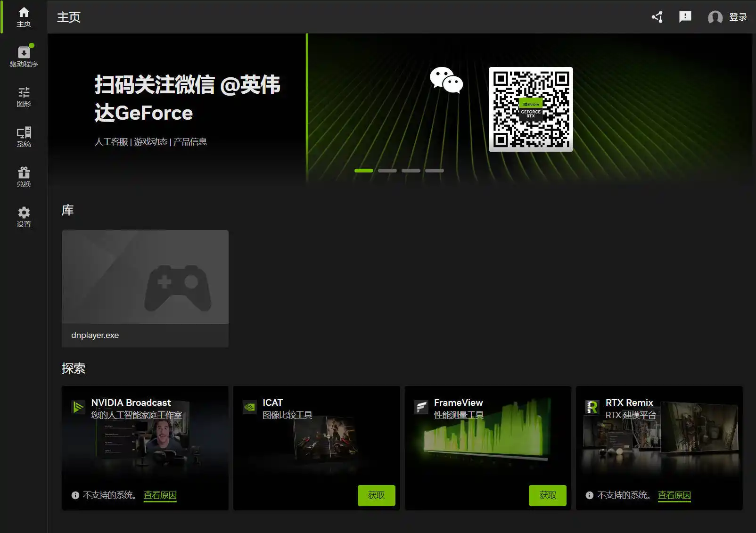Click 获取 button on ICAT card
This screenshot has width=756, height=533.
[376, 495]
